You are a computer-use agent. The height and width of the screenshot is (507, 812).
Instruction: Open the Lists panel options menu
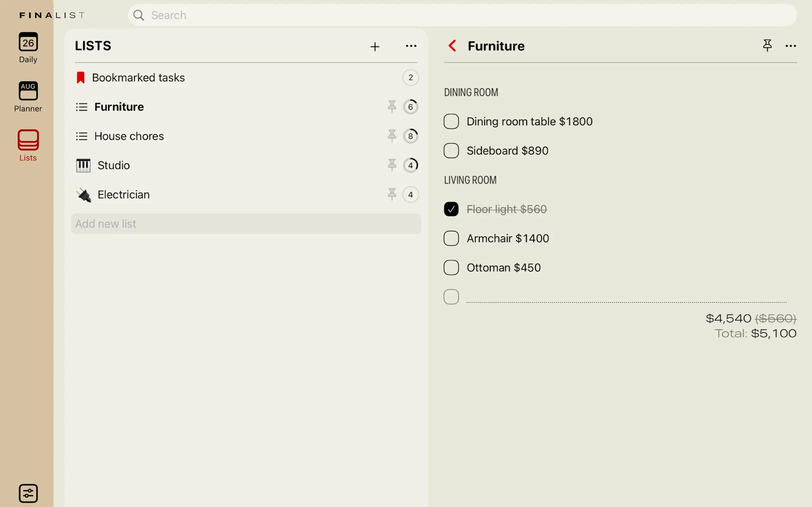[x=411, y=46]
